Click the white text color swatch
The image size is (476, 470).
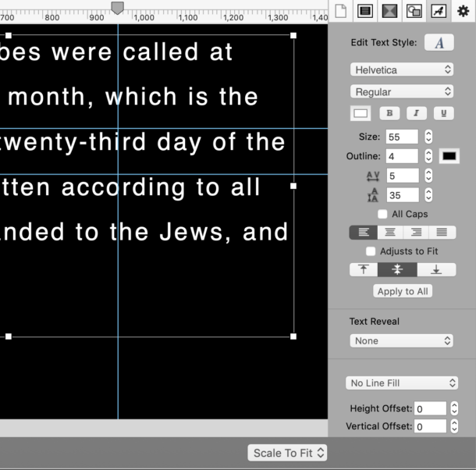coord(361,113)
